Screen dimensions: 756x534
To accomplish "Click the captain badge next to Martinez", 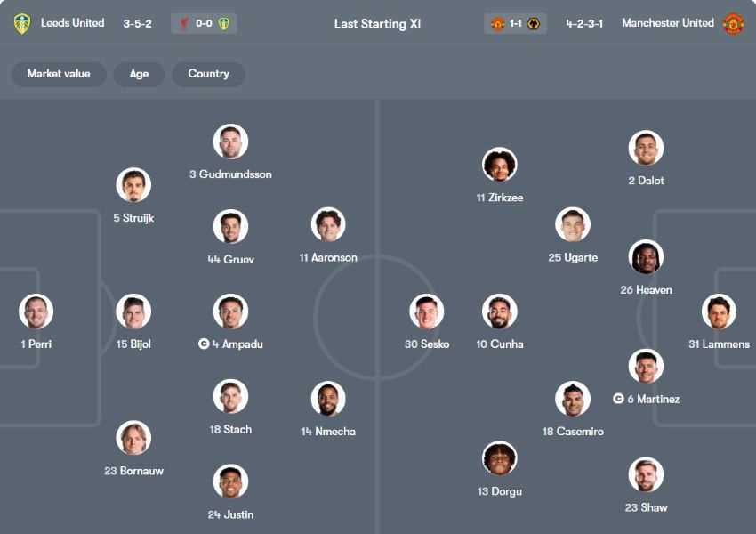I will click(x=618, y=399).
